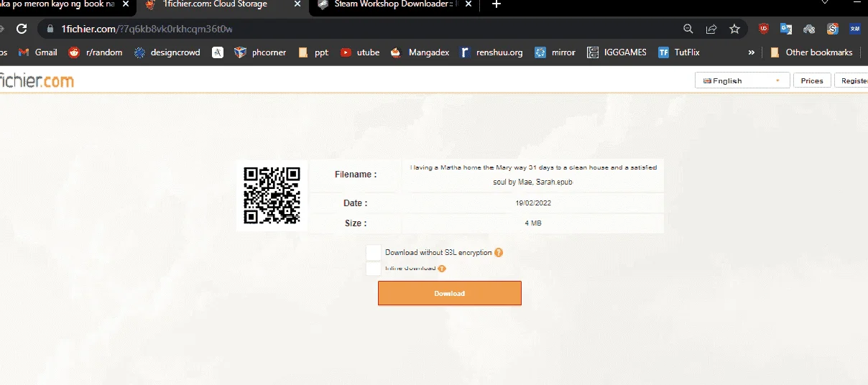Bookmark this page with the star icon
Screen dimensions: 868x385
[734, 29]
